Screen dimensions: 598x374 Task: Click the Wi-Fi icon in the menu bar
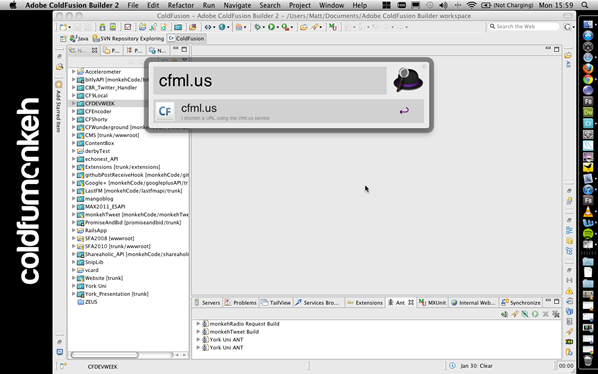471,5
